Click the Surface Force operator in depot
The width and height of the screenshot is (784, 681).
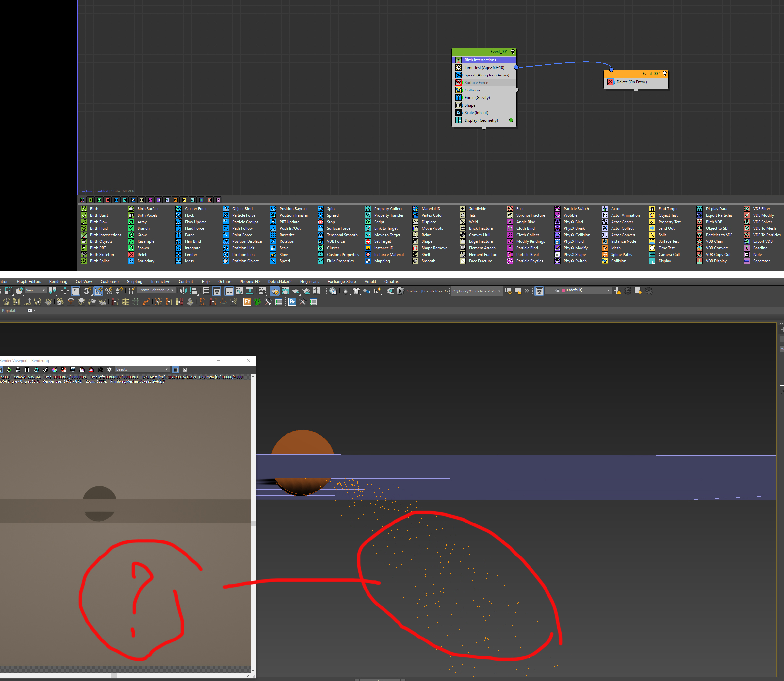pos(338,228)
